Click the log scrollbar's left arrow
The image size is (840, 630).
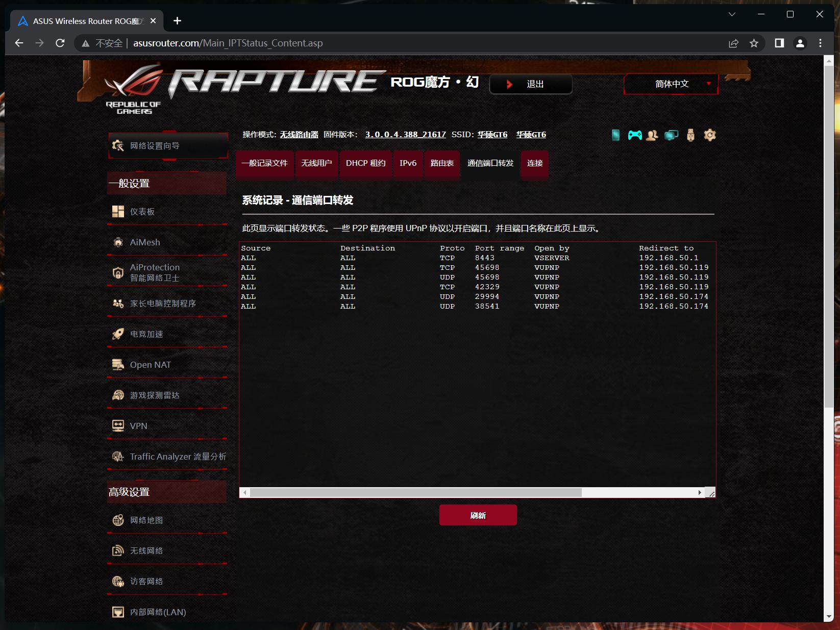[245, 492]
